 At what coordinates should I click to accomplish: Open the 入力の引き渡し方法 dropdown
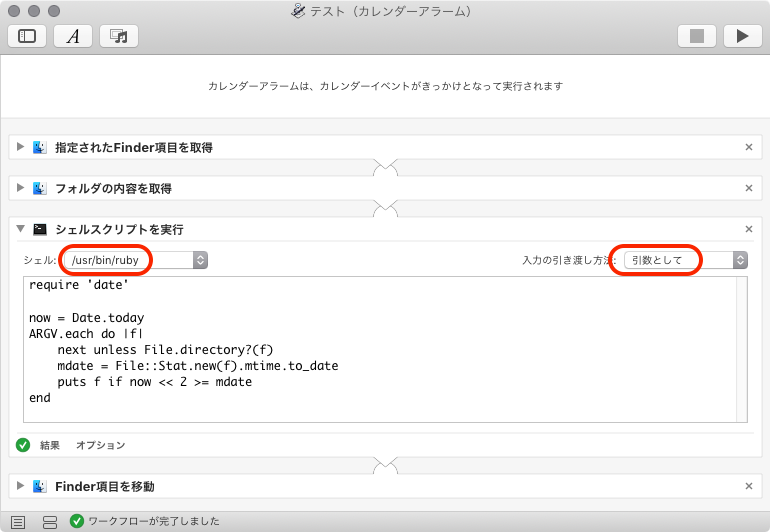(686, 260)
